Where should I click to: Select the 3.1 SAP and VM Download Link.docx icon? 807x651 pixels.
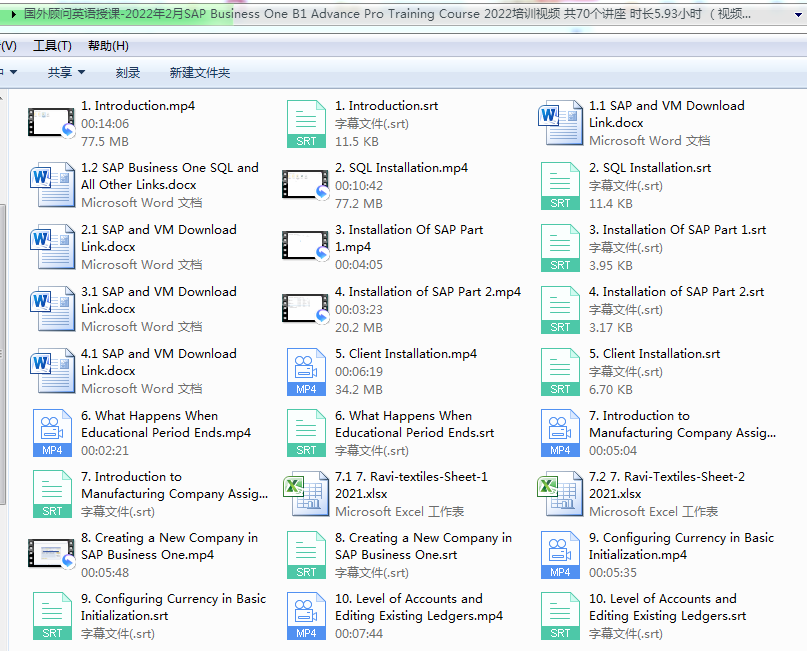click(x=52, y=309)
